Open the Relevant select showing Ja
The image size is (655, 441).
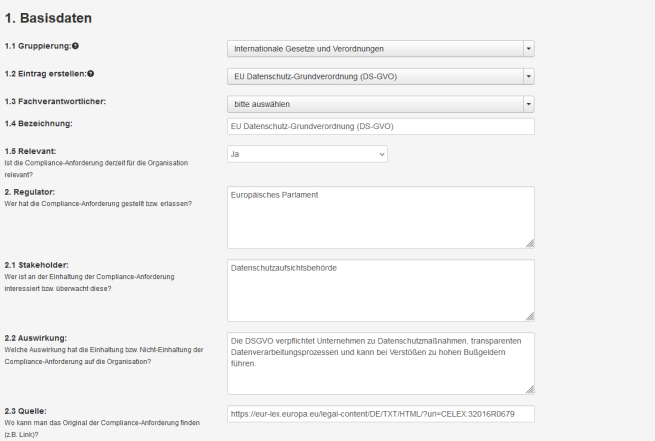pos(307,154)
